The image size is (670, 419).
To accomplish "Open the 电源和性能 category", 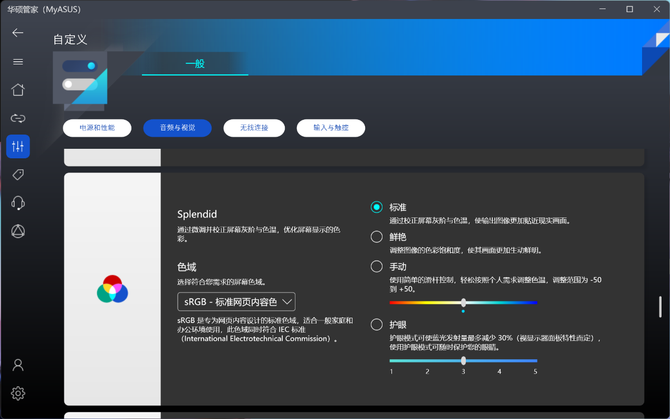I will pos(97,128).
